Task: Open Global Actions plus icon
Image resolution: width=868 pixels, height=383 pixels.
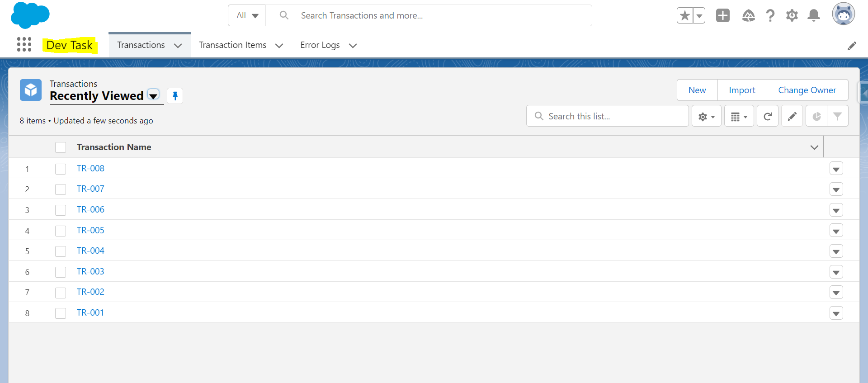Action: (x=722, y=15)
